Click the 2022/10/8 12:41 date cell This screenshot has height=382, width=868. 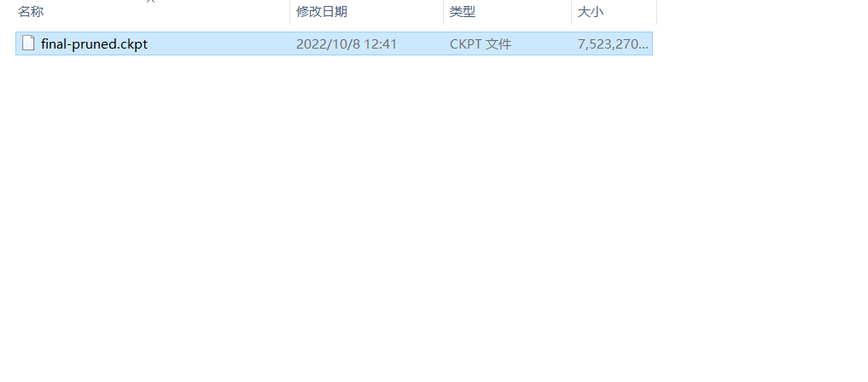[347, 43]
